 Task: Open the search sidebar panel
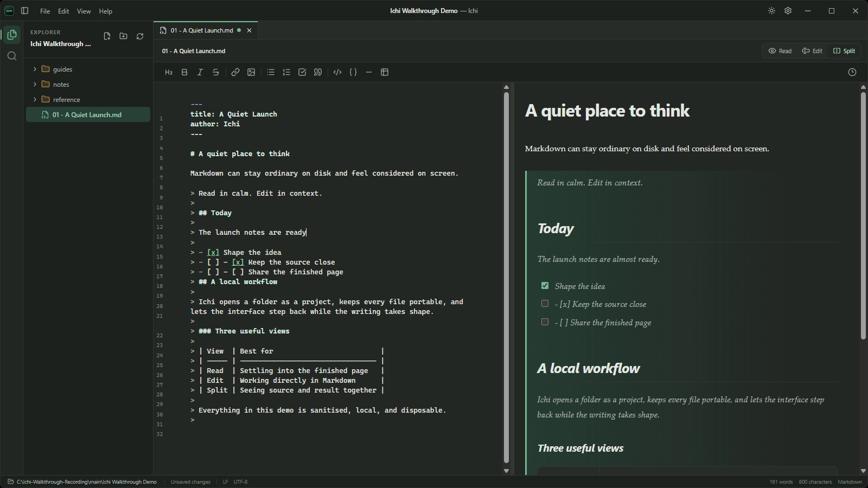(12, 56)
